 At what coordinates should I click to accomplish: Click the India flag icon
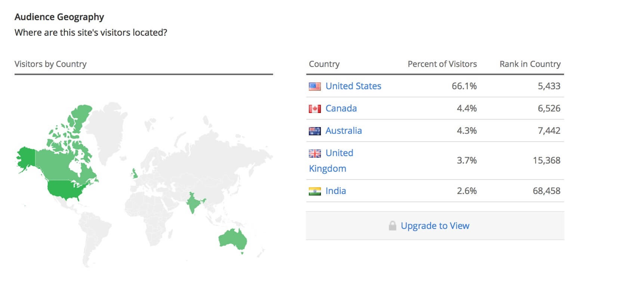[x=315, y=191]
